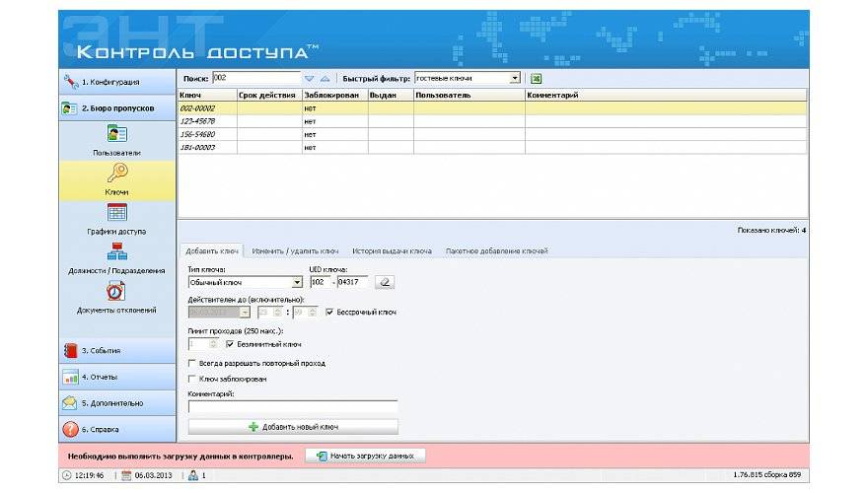Open the Пользователи users icon

[117, 135]
